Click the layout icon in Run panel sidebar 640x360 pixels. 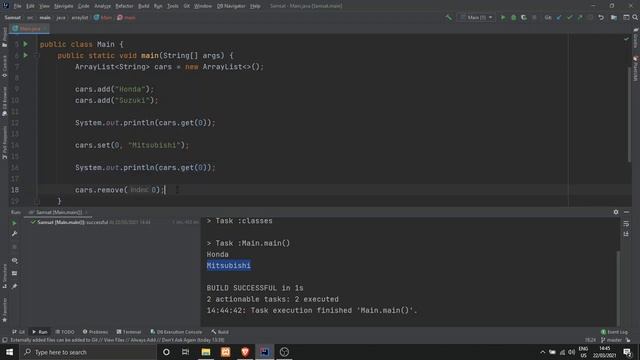point(14,273)
